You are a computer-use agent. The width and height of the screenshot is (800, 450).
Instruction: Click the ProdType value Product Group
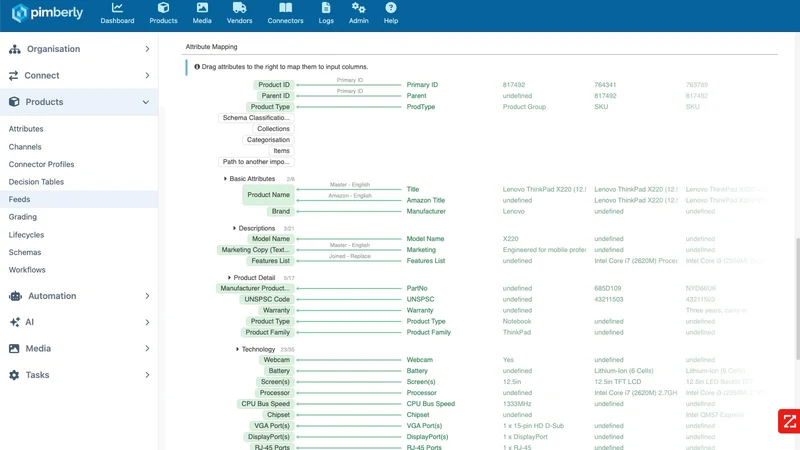tap(524, 107)
